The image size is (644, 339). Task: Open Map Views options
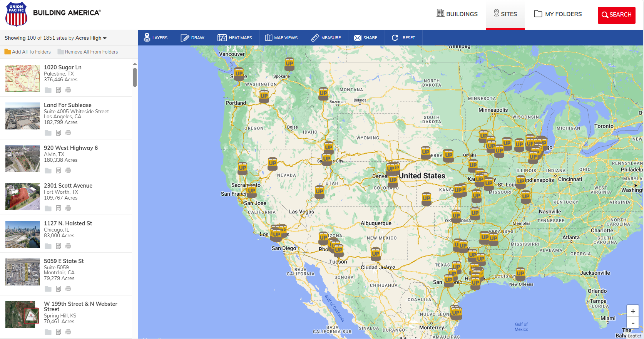point(281,38)
